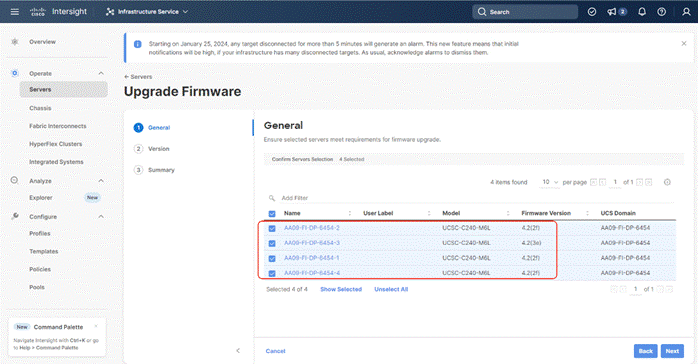Image resolution: width=698 pixels, height=364 pixels.
Task: Uncheck the AA09-FI-DP-6454-1 row checkbox
Action: coord(272,259)
